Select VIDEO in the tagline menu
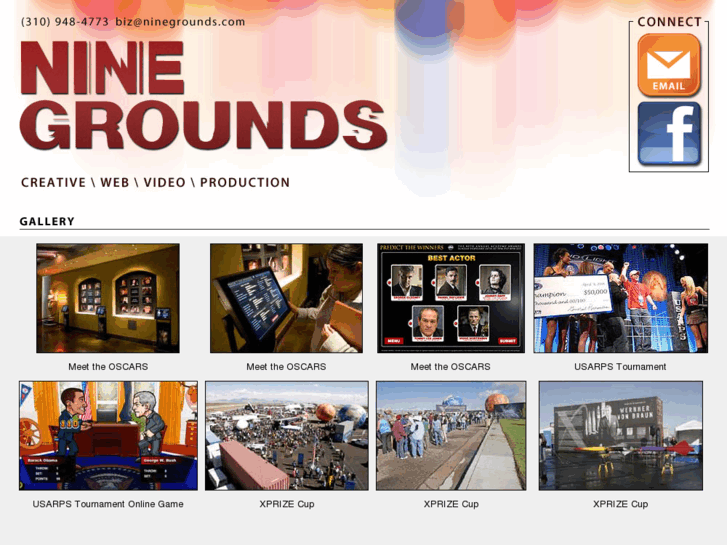Viewport: 727px width, 545px height. click(165, 182)
